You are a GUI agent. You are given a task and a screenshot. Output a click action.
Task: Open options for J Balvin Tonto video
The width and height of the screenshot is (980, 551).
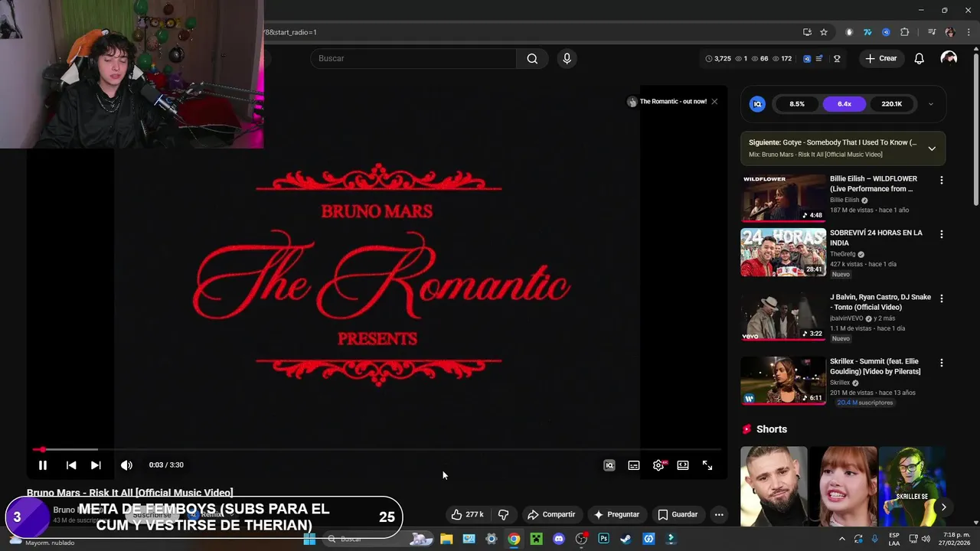click(x=942, y=298)
